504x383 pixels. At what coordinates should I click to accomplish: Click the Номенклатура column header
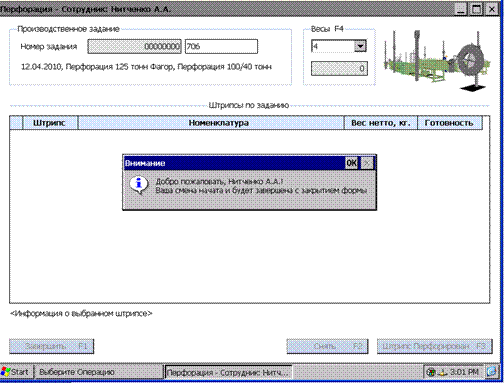[211, 123]
